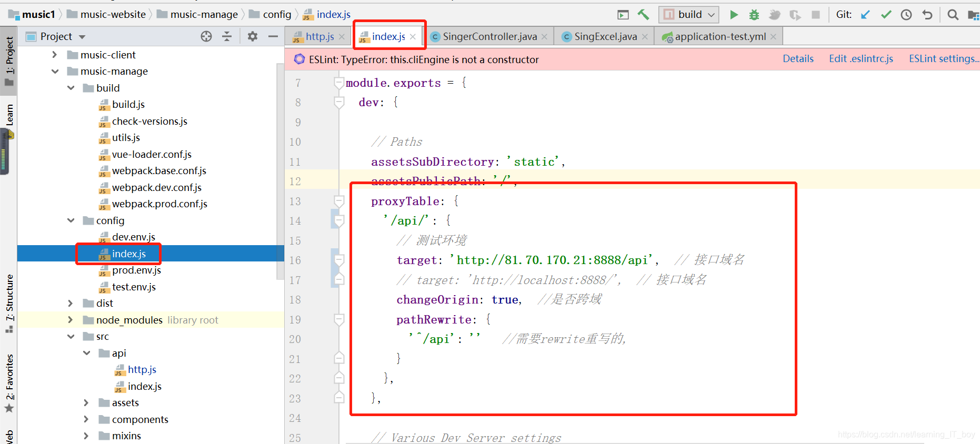Viewport: 980px width, 444px height.
Task: Close the SingExcel.java tab
Action: (x=645, y=37)
